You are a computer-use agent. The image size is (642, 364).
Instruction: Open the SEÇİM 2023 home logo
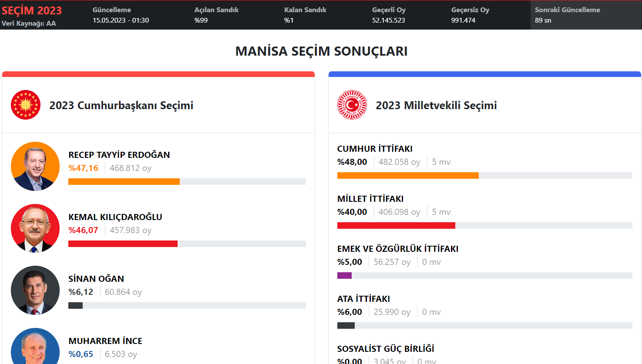[x=32, y=10]
